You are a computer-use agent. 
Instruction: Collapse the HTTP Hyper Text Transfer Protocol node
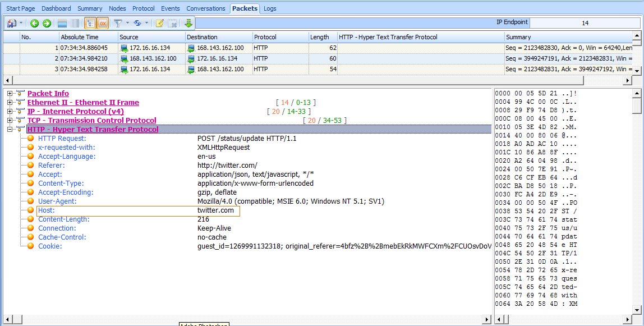click(x=10, y=130)
